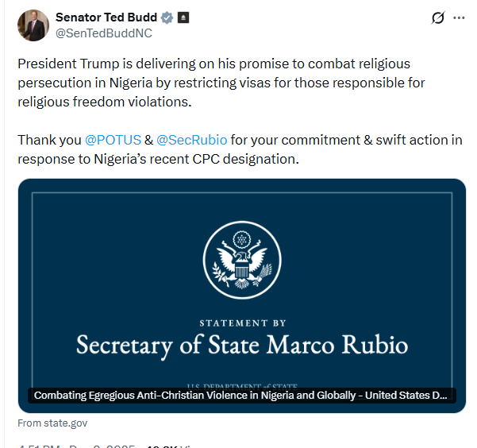Click the Secretary of State Marco Rubio heading
The image size is (477, 448).
pyautogui.click(x=241, y=346)
